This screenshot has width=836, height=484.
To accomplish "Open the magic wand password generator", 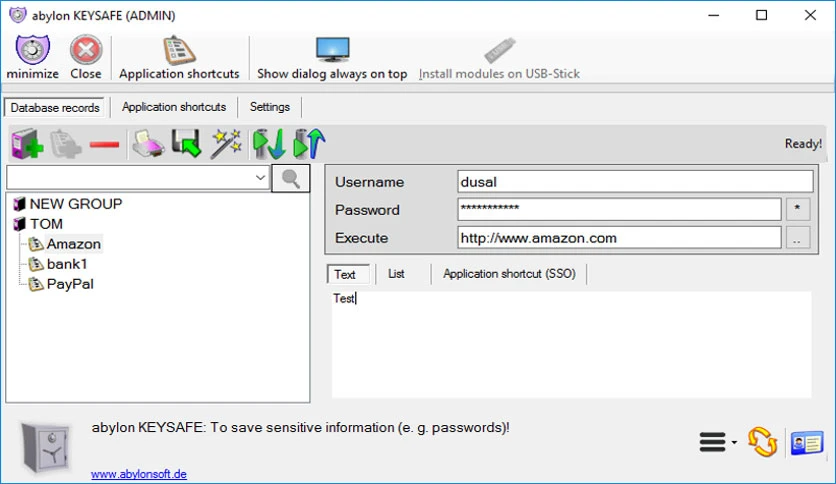I will [x=226, y=143].
